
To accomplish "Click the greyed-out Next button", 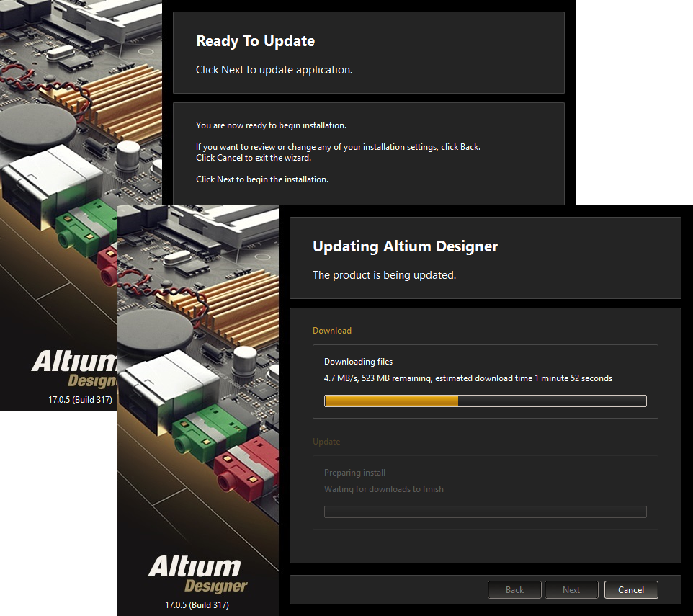I will [x=571, y=590].
